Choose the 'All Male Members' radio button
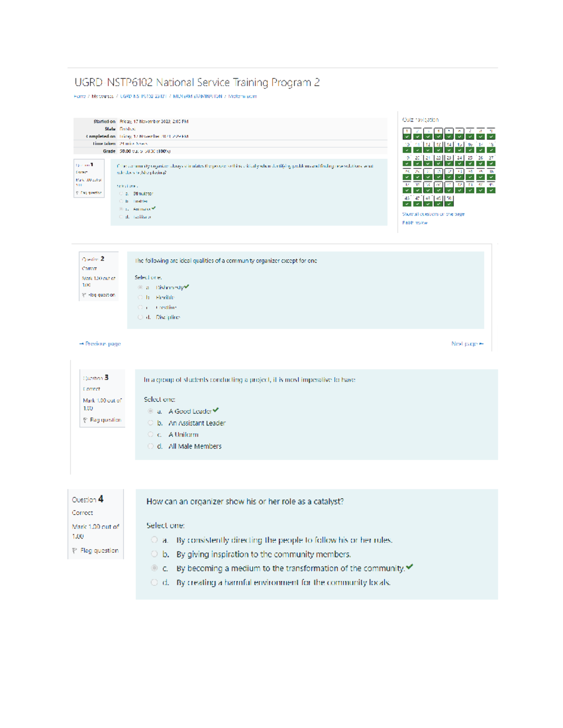 (x=151, y=446)
